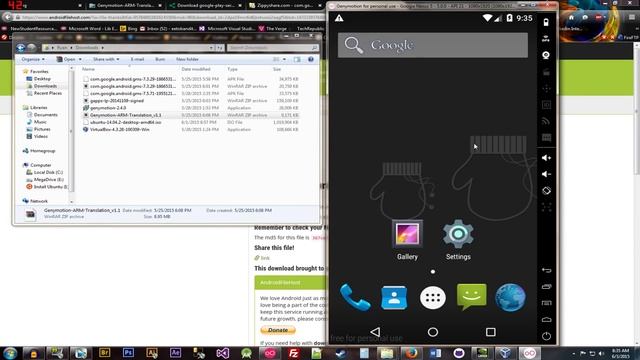Click the Genymotion sidebar Back button icon
This screenshot has height=360, width=640.
(x=547, y=270)
